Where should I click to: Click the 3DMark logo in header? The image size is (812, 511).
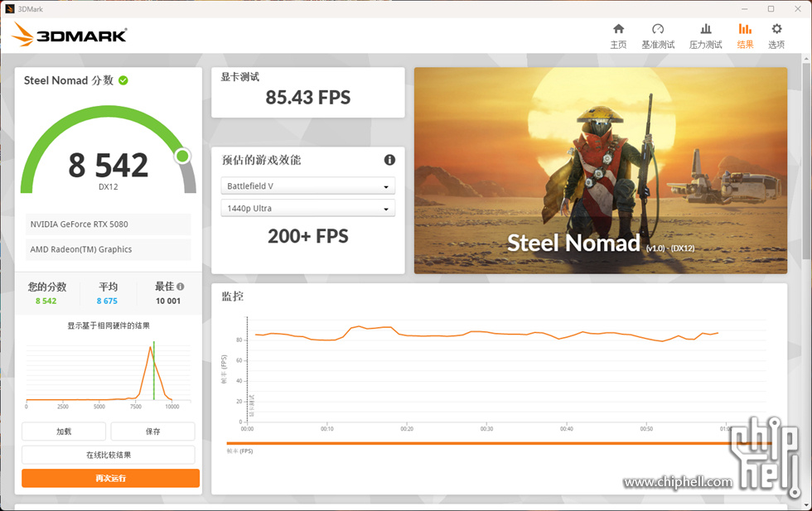(70, 36)
